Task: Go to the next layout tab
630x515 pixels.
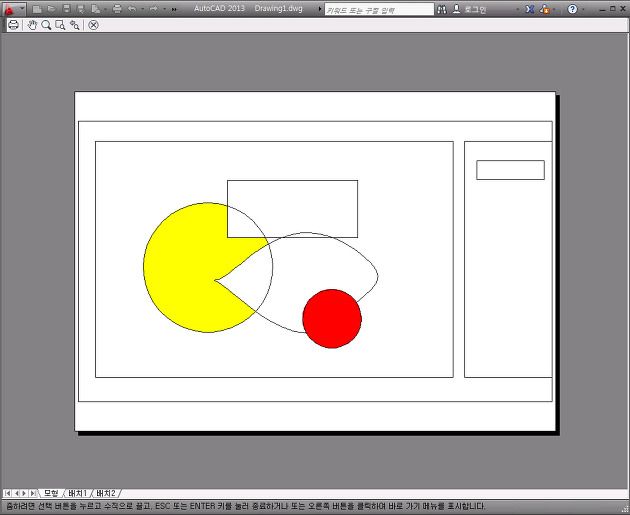Action: [x=24, y=493]
